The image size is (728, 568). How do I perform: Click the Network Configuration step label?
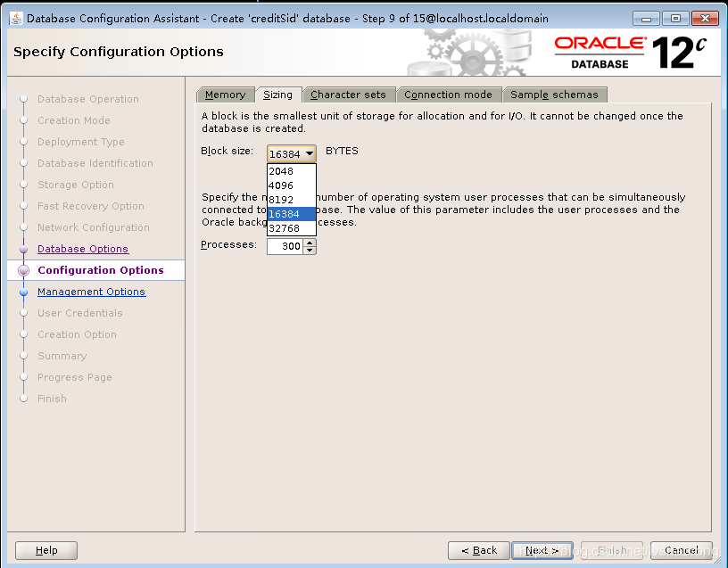point(94,227)
